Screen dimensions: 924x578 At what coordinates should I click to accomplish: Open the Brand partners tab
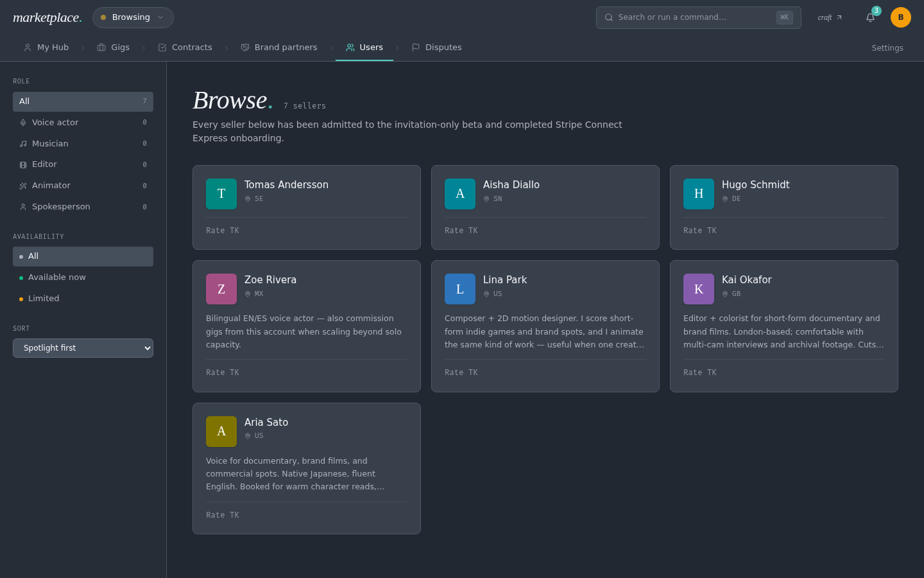click(279, 48)
